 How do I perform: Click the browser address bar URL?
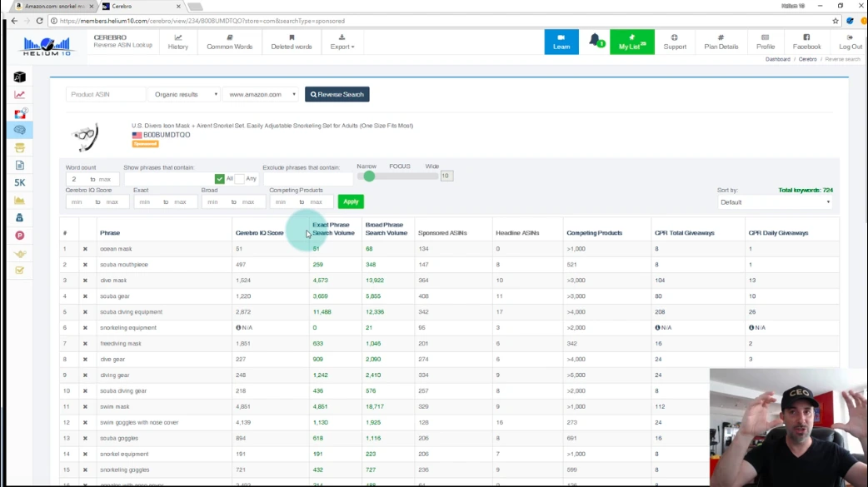pyautogui.click(x=202, y=21)
